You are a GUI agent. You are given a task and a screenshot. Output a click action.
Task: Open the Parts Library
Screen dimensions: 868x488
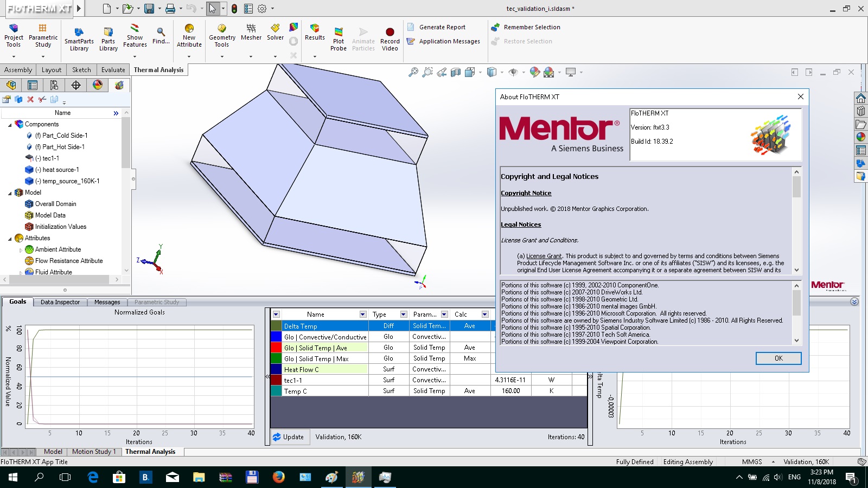tap(108, 38)
